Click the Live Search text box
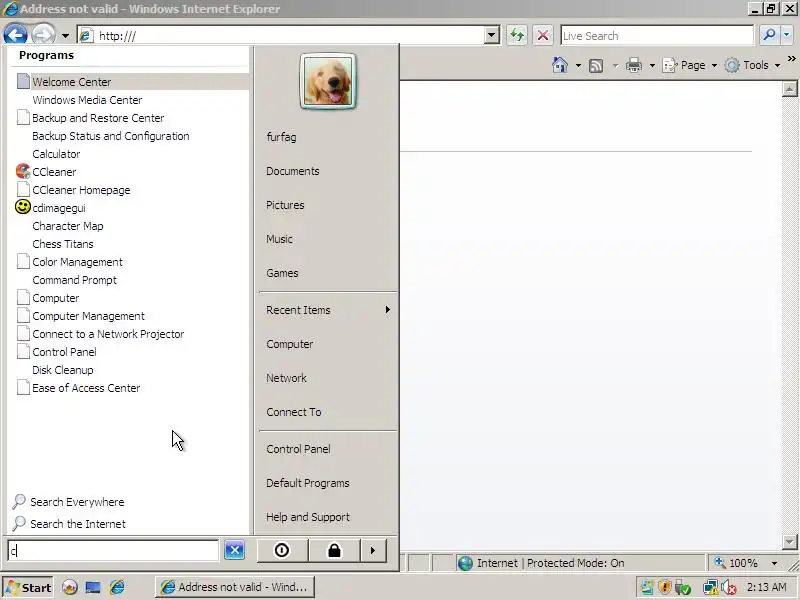This screenshot has width=800, height=600. tap(657, 36)
